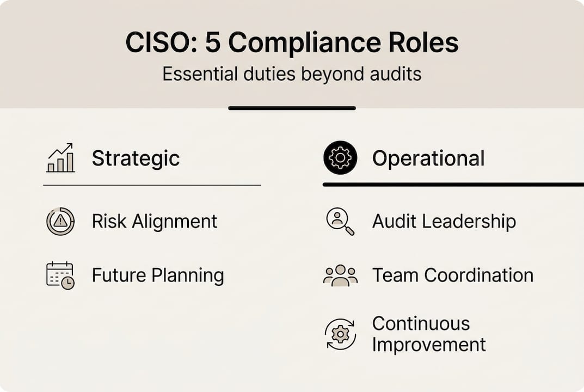Click the title CISO: 5 Compliance Roles
Image resolution: width=584 pixels, height=392 pixels.
(x=292, y=44)
